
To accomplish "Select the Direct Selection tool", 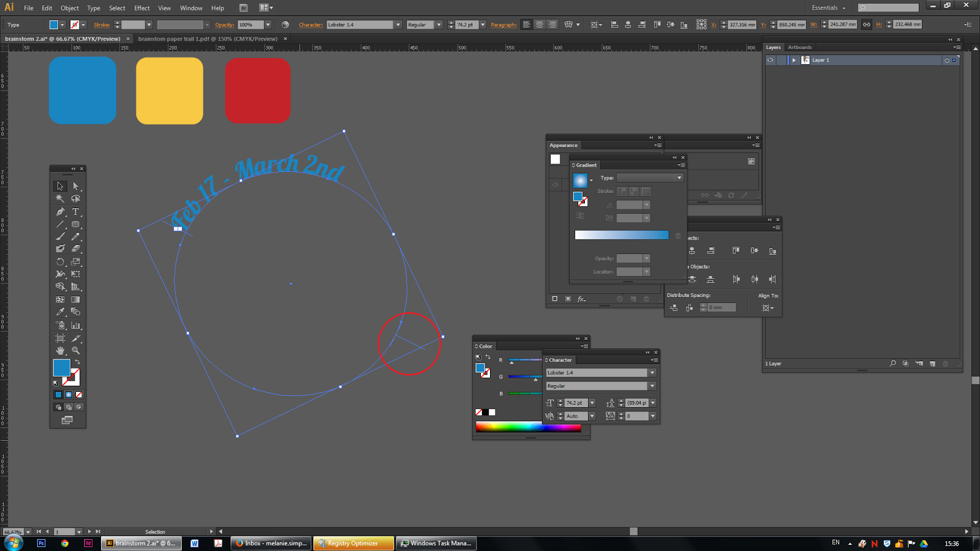I will click(x=76, y=186).
